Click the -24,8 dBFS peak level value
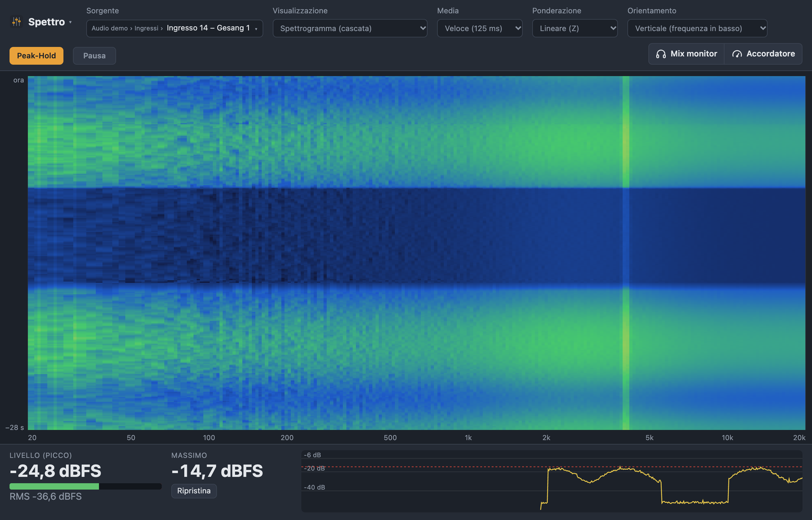 tap(55, 471)
